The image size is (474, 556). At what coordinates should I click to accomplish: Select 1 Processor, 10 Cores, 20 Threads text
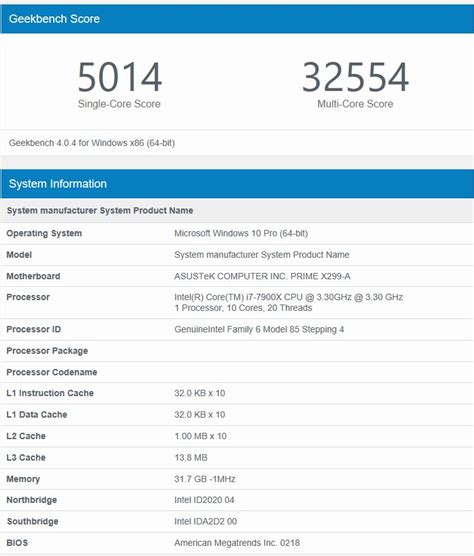pos(243,308)
